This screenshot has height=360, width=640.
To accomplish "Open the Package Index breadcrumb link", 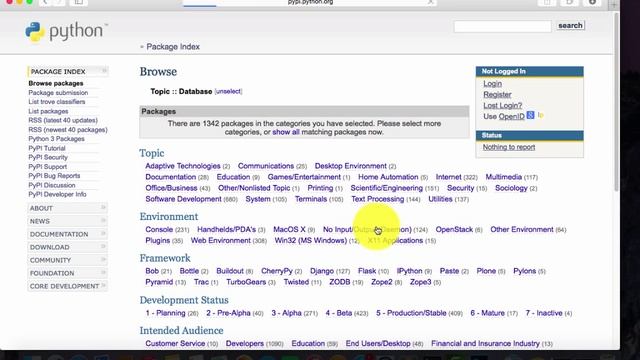I will click(173, 47).
